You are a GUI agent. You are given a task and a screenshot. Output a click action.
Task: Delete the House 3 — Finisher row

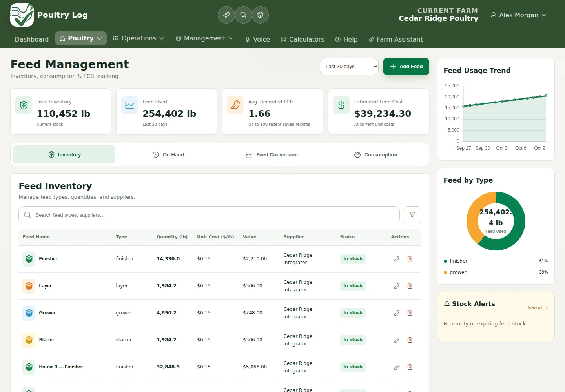click(x=410, y=367)
